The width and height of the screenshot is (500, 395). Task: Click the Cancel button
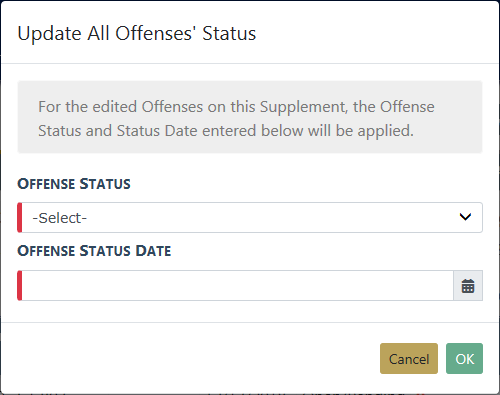click(409, 359)
